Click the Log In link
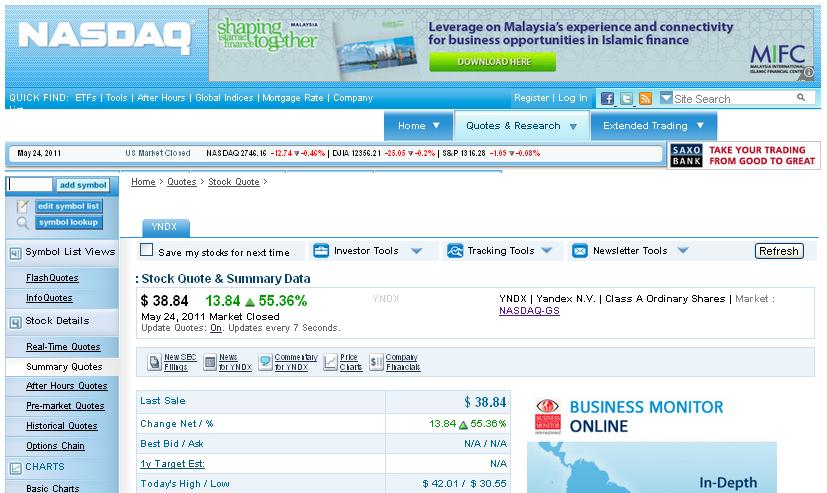Viewport: 827px width, 493px height. tap(572, 98)
